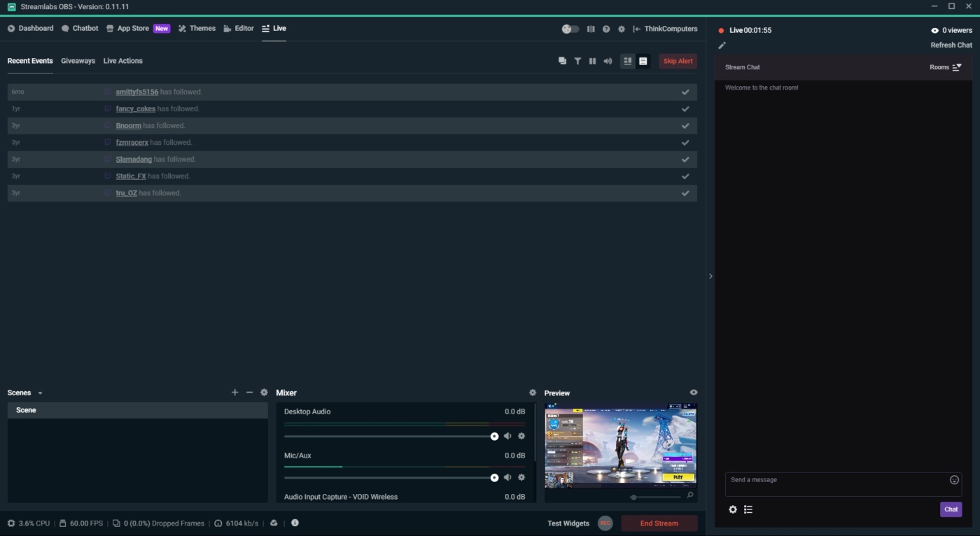Open the emoji picker in chat input
The width and height of the screenshot is (980, 536).
tap(954, 480)
